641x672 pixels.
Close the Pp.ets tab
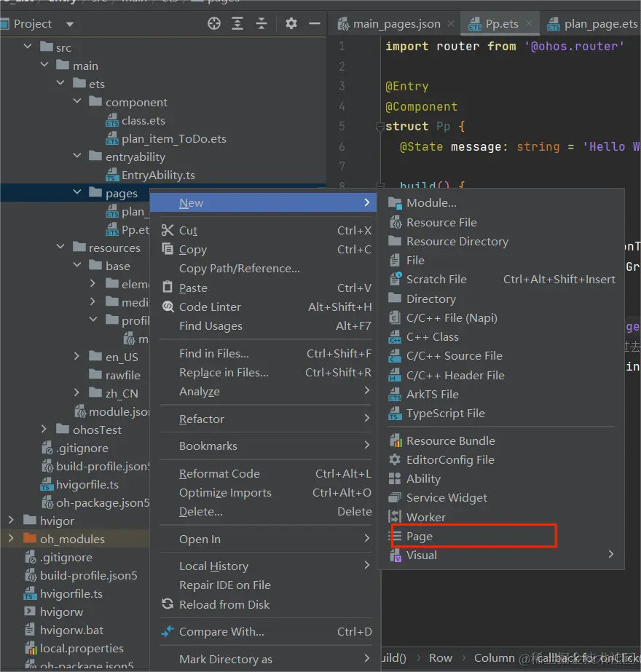[530, 23]
